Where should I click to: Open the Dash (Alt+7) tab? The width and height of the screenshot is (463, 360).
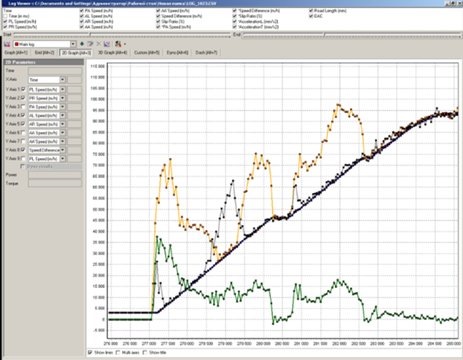[206, 53]
